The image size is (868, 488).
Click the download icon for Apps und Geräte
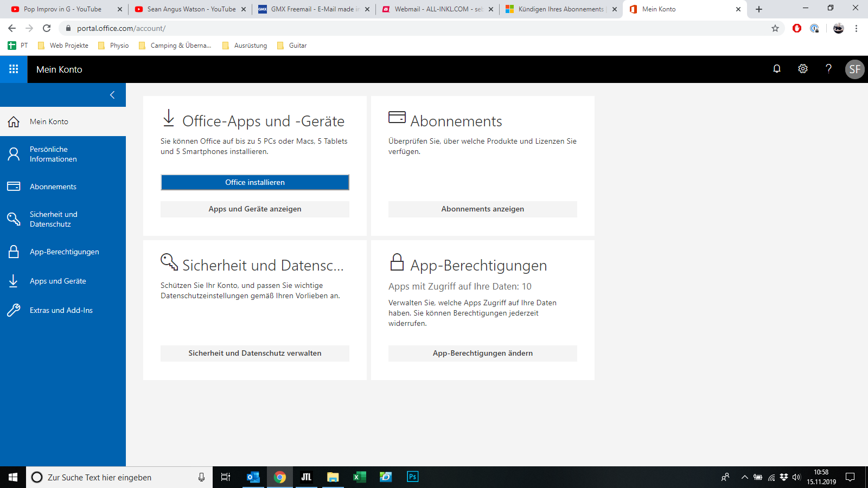[x=14, y=281]
